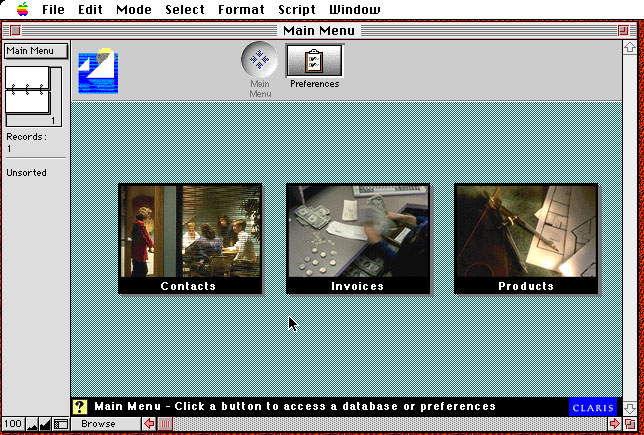Click the Unsorted status text
This screenshot has width=644, height=435.
pyautogui.click(x=26, y=173)
